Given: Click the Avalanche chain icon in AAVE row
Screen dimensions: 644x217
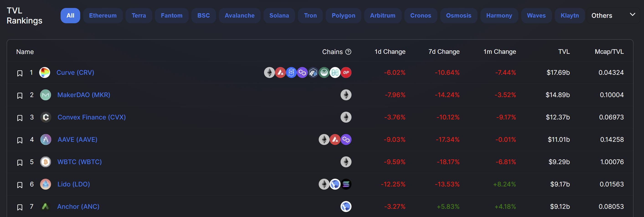Looking at the screenshot, I should 335,140.
